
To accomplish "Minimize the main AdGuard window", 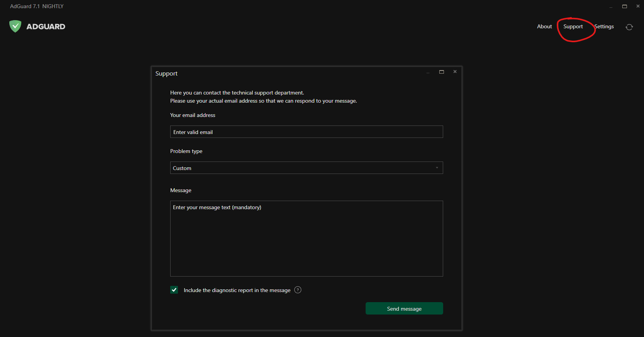I will [611, 7].
